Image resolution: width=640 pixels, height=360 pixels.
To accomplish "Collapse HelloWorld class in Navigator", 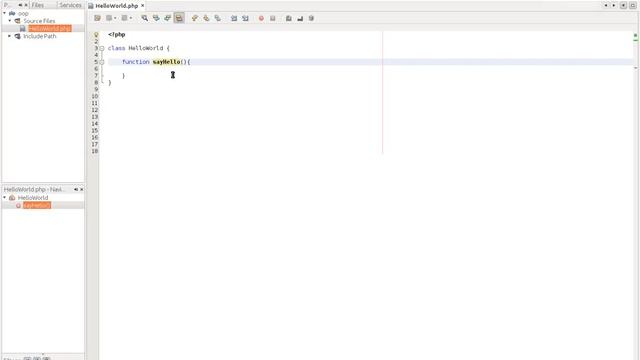I will point(4,197).
